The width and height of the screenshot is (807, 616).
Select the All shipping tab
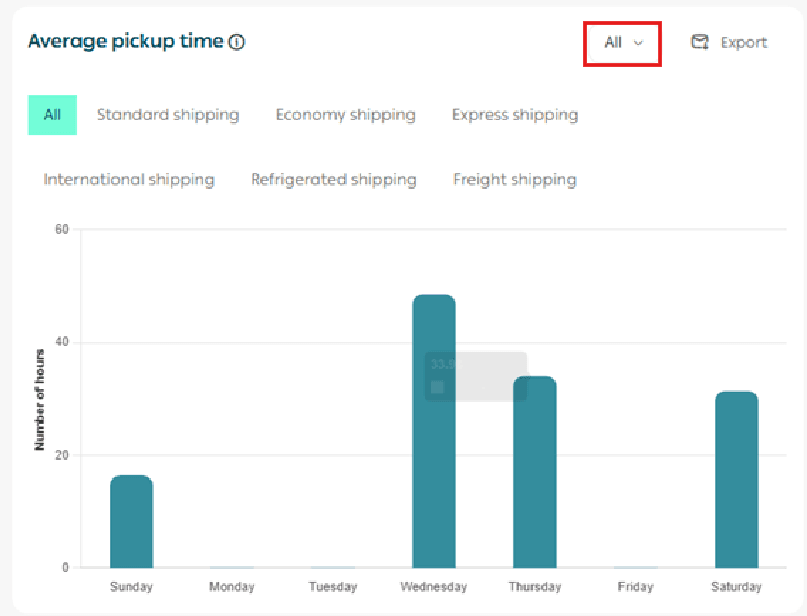pyautogui.click(x=52, y=115)
